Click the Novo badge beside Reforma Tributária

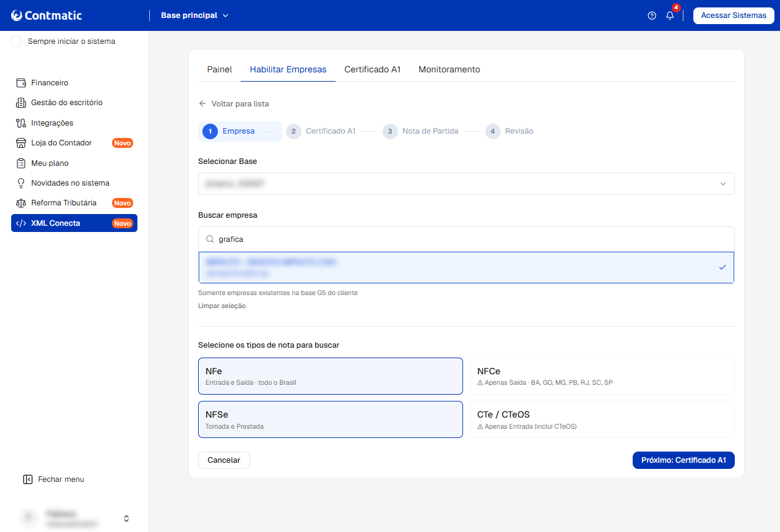point(123,203)
